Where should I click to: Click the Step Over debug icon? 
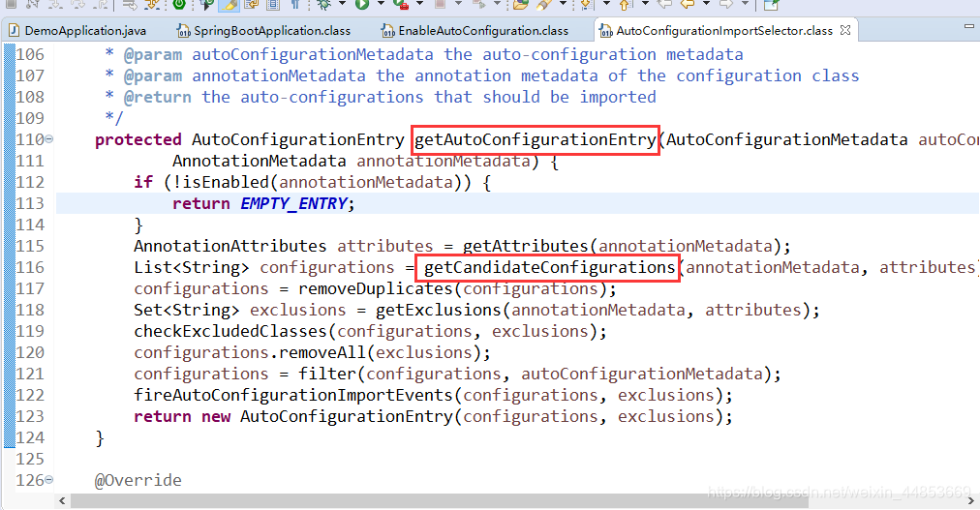click(77, 5)
